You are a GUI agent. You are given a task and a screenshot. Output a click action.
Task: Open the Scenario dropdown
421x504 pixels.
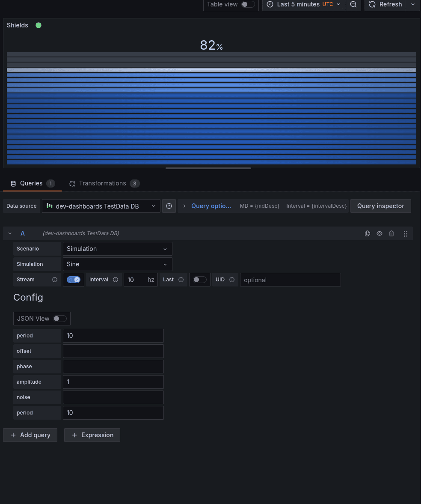click(117, 249)
